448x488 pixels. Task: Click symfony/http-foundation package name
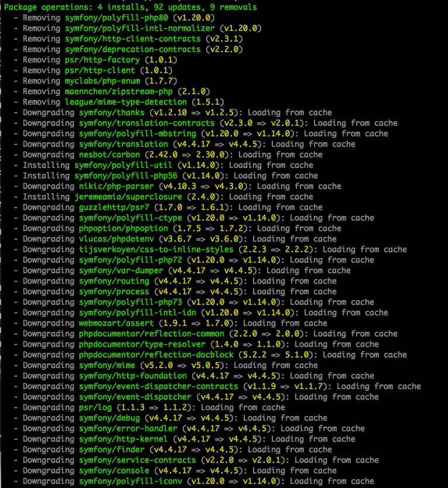(x=133, y=376)
